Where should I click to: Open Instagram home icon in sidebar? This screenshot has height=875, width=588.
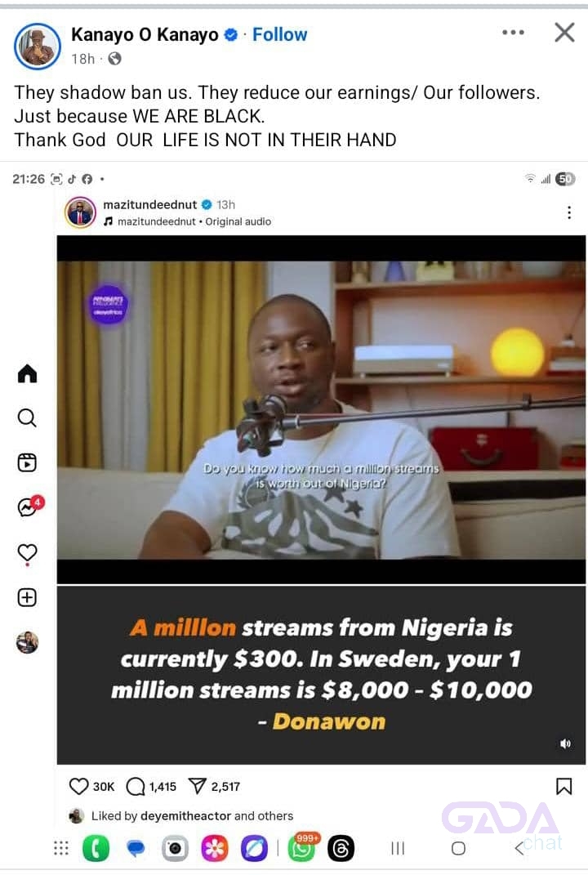click(27, 373)
